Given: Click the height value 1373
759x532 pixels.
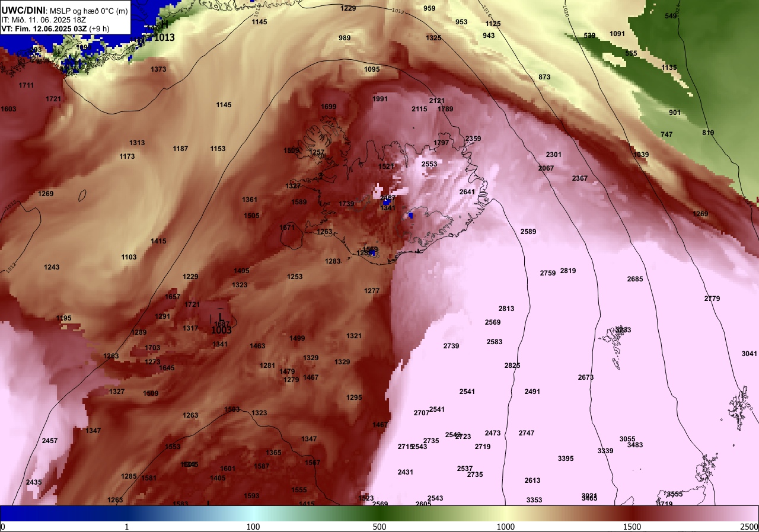Looking at the screenshot, I should [x=158, y=69].
